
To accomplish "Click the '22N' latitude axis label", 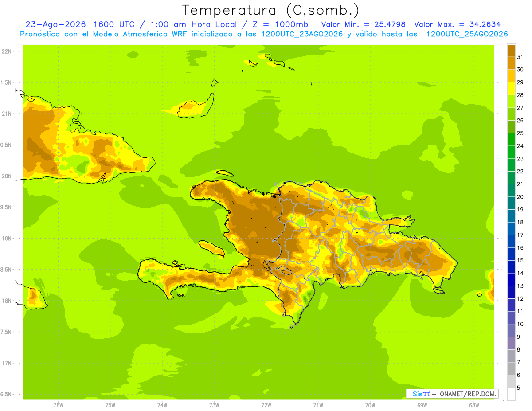I will (8, 51).
